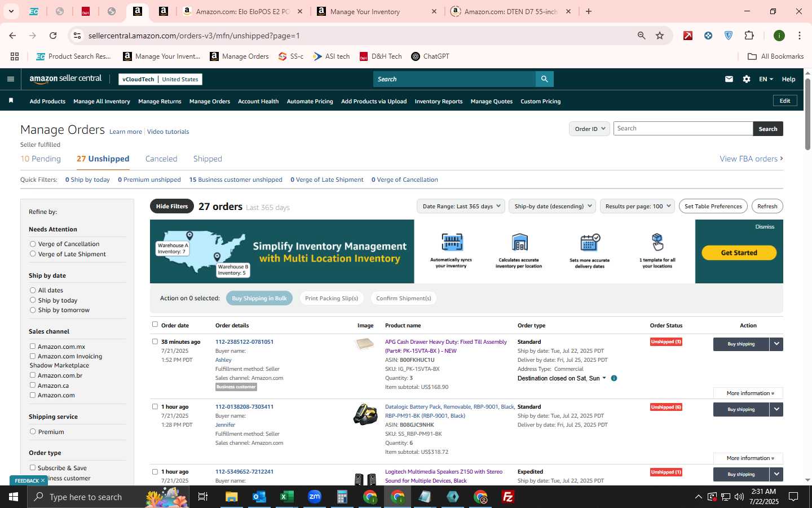This screenshot has width=812, height=508.
Task: Click the Order ID search input field
Action: [683, 129]
